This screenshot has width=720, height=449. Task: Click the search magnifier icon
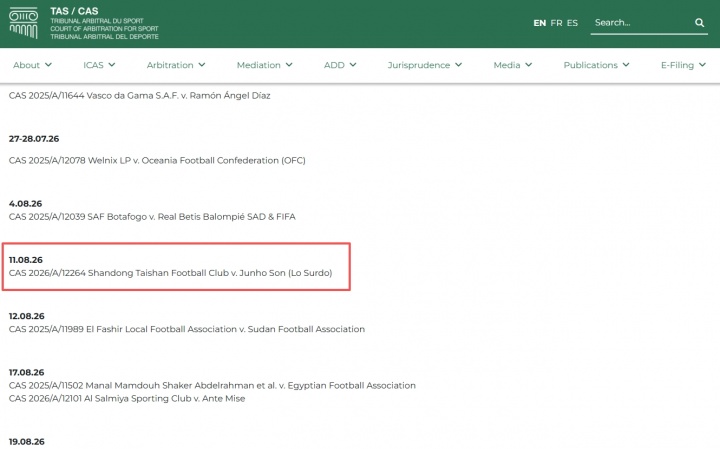coord(699,22)
